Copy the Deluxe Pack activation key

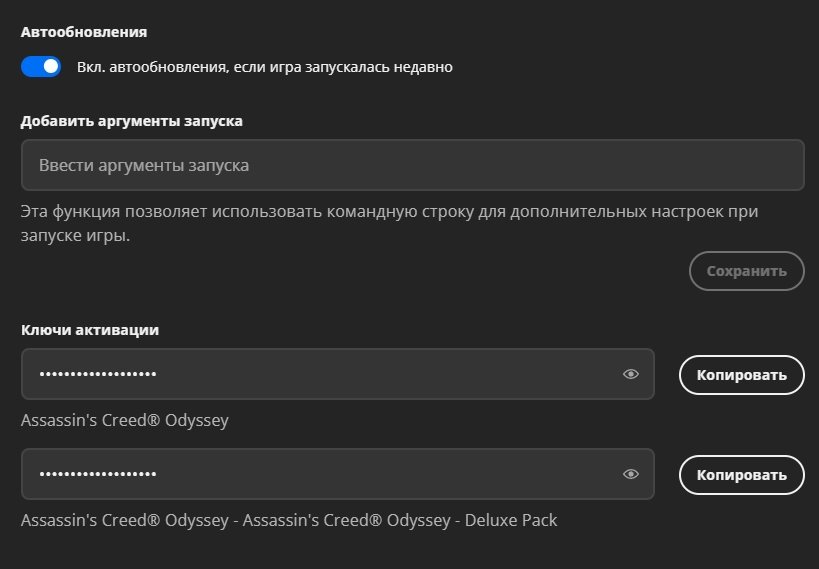[741, 475]
